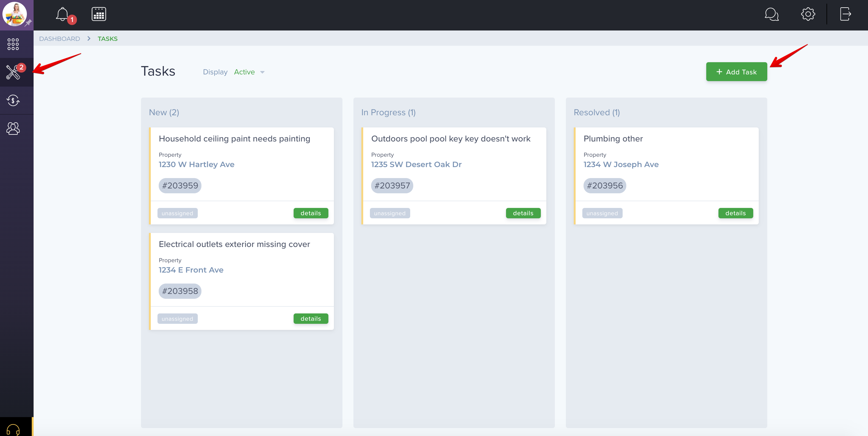The image size is (868, 436).
Task: Open the notifications bell
Action: click(63, 14)
